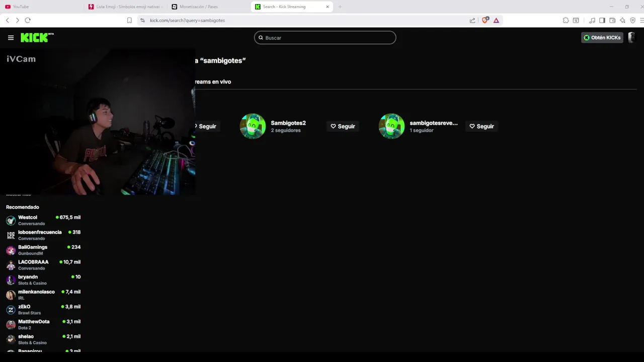The width and height of the screenshot is (644, 362).
Task: Open the extensions puzzle icon
Action: pos(566,20)
